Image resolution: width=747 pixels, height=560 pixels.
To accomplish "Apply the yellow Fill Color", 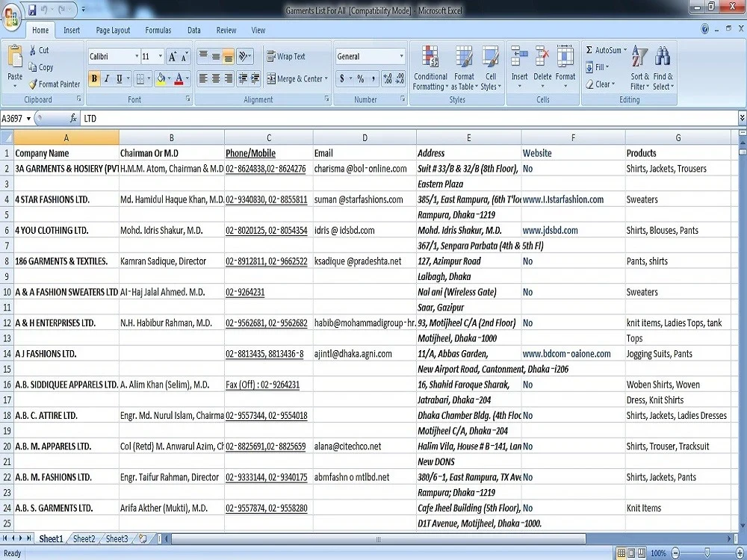I will 161,78.
